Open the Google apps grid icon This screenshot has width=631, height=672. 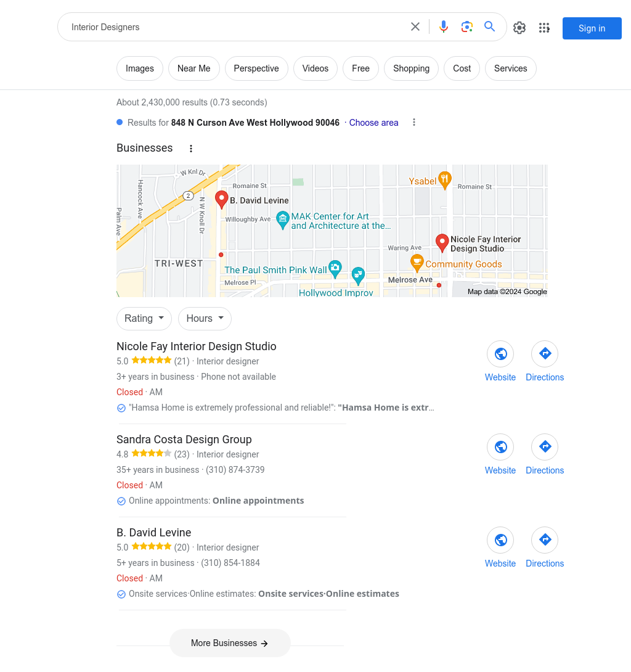pyautogui.click(x=544, y=28)
